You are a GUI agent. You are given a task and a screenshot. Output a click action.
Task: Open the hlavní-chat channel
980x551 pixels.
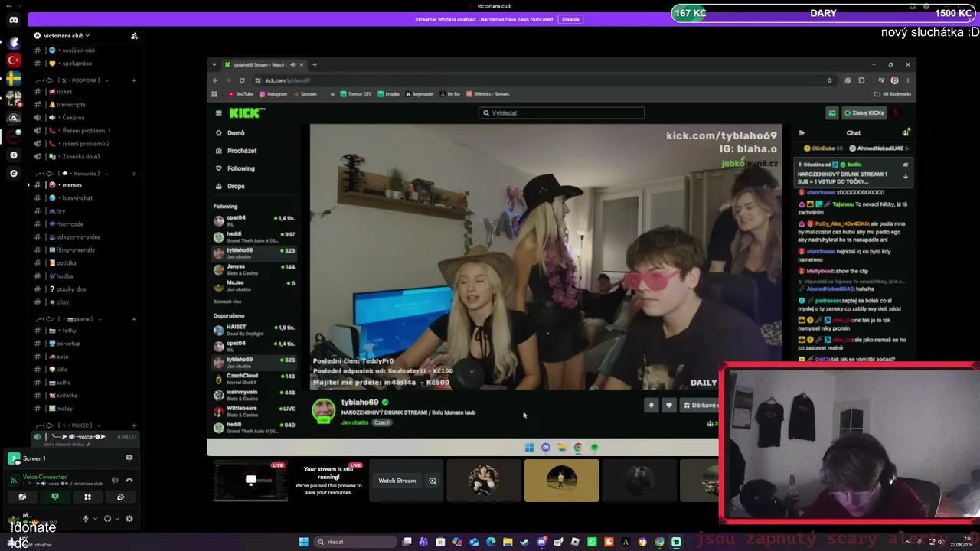[85, 198]
